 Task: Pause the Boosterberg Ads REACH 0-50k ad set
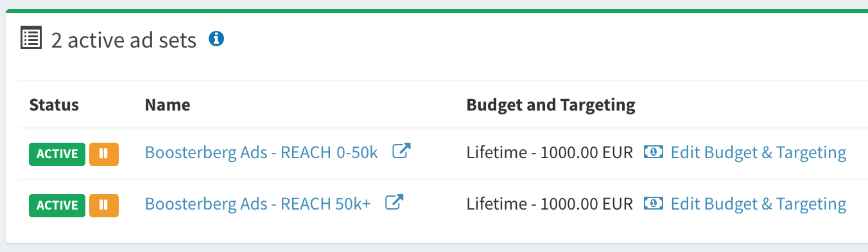click(104, 154)
